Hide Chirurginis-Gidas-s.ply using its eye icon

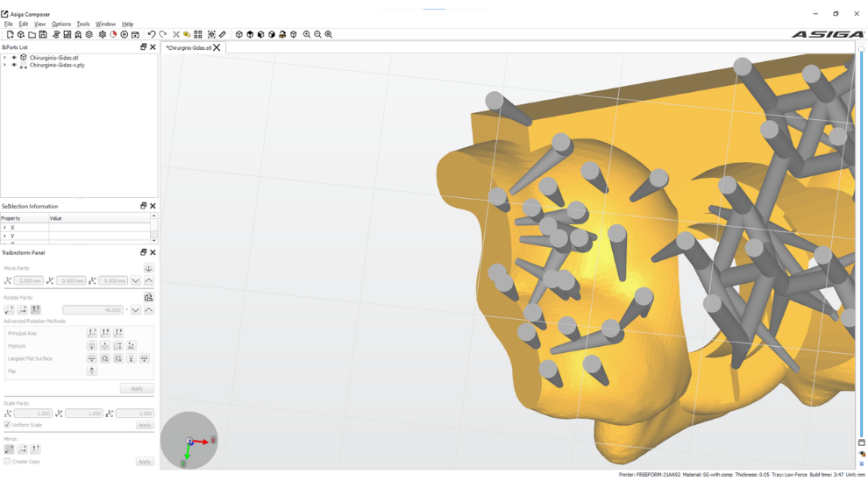(14, 65)
